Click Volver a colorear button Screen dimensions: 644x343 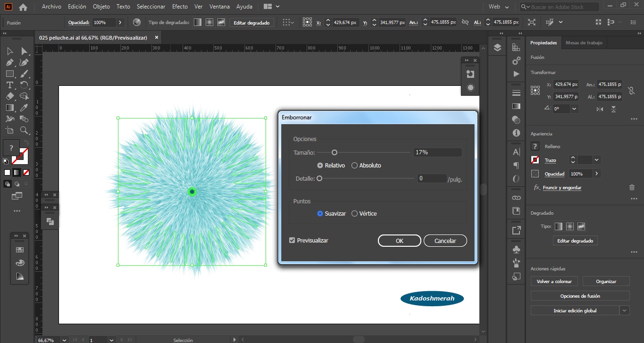coord(554,281)
